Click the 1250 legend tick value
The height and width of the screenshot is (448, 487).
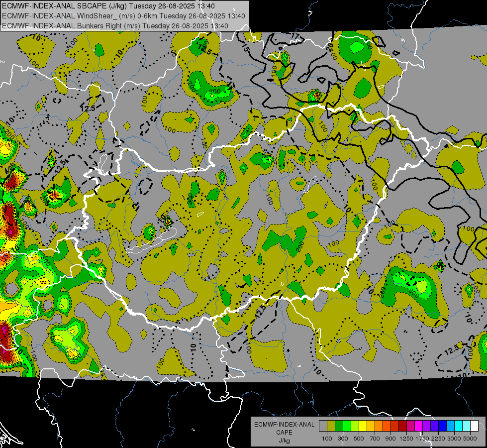[406, 439]
